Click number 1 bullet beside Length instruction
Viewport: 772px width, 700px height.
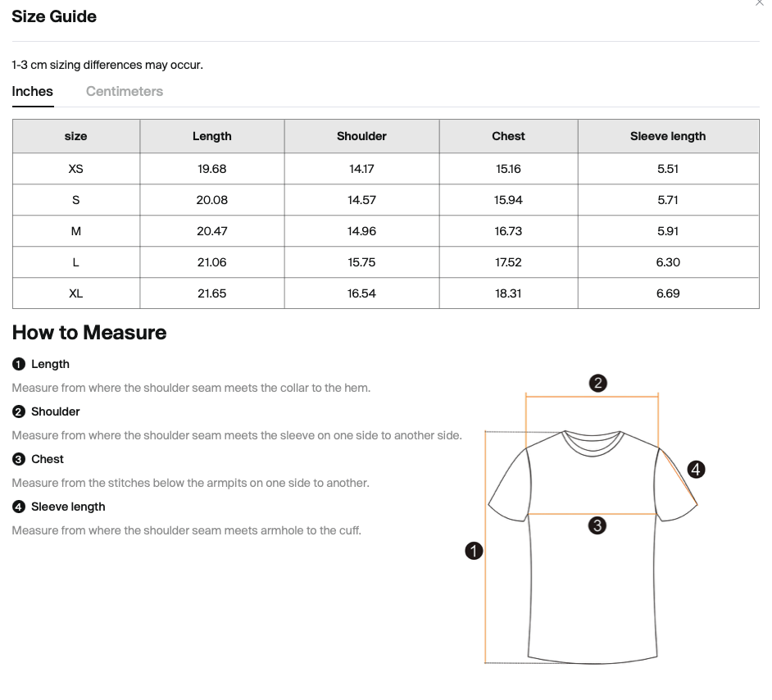pos(19,364)
